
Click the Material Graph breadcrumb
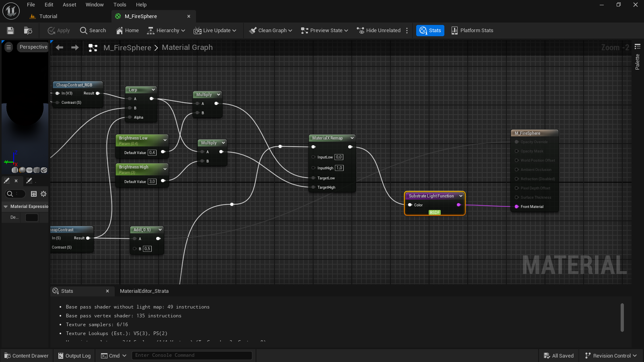click(187, 47)
